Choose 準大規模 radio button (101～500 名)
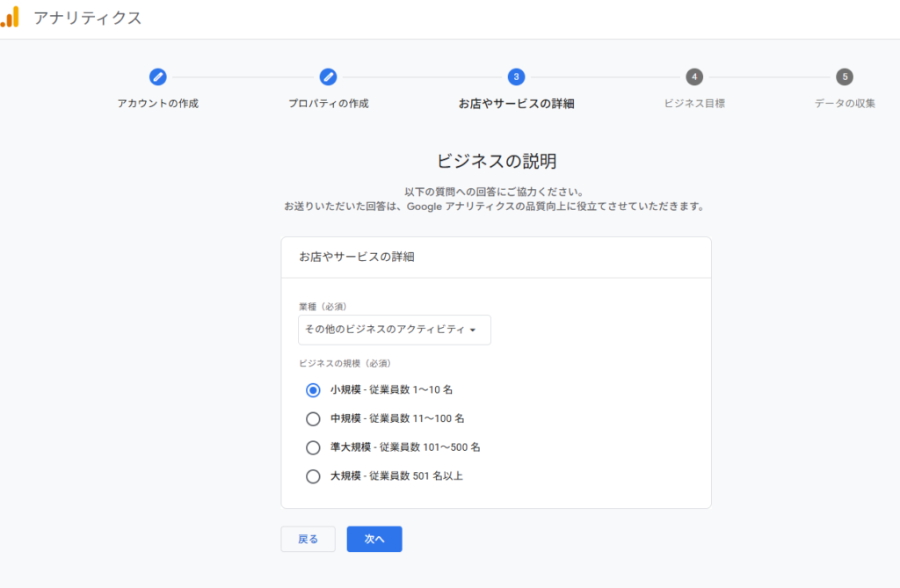This screenshot has width=900, height=588. point(313,447)
